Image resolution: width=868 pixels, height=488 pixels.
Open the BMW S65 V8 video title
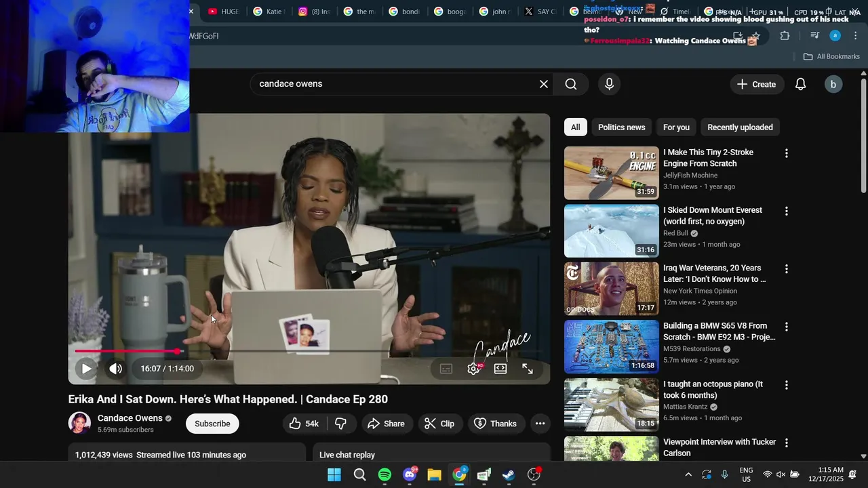click(x=719, y=331)
